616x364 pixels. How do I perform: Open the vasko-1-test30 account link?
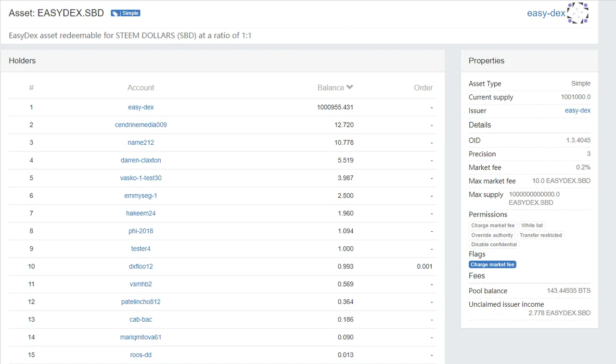(x=141, y=178)
